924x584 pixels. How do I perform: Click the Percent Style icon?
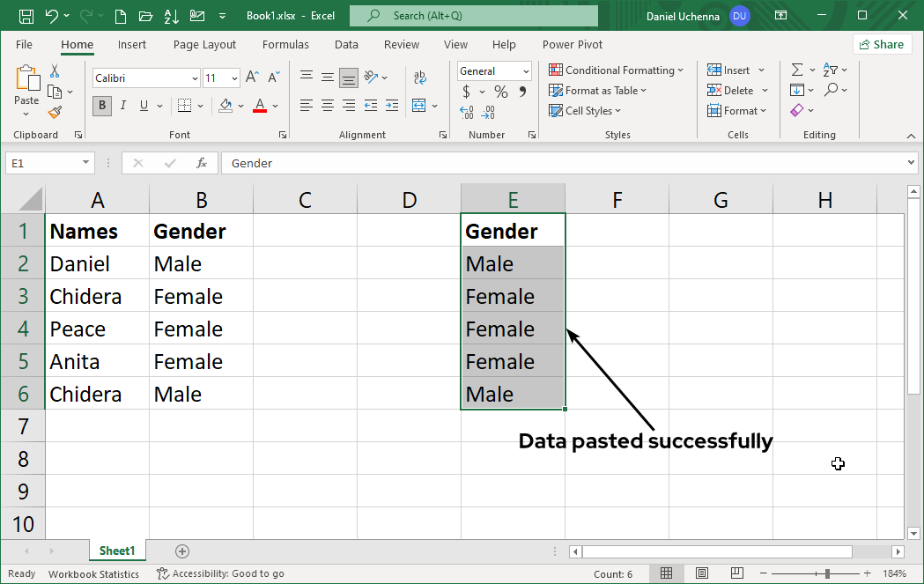click(500, 92)
